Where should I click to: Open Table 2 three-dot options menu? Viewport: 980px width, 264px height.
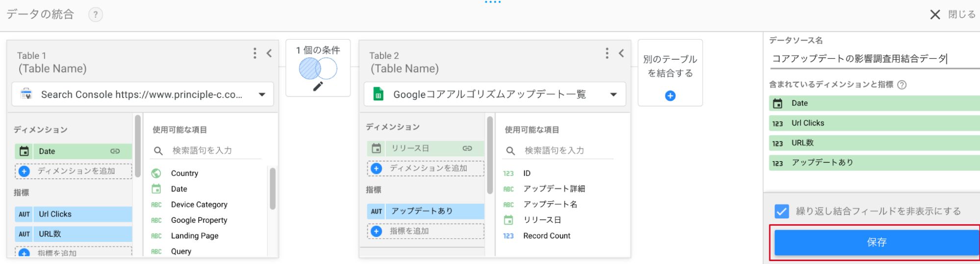click(x=607, y=53)
